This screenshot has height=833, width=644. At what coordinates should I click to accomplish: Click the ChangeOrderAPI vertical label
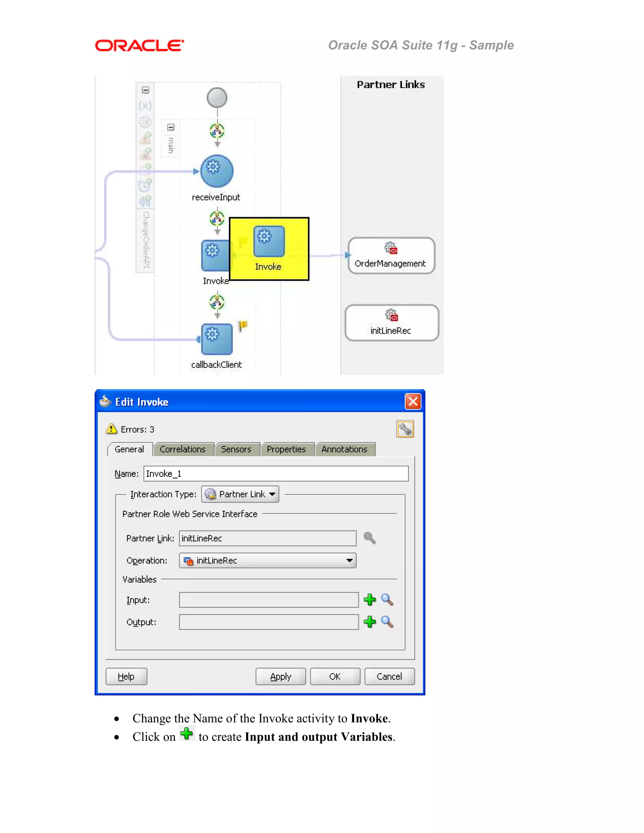click(146, 241)
